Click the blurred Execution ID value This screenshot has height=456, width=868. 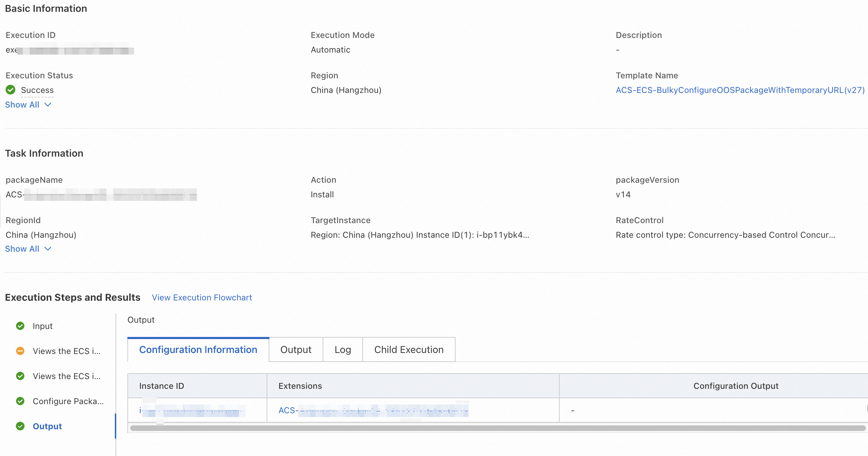coord(70,50)
